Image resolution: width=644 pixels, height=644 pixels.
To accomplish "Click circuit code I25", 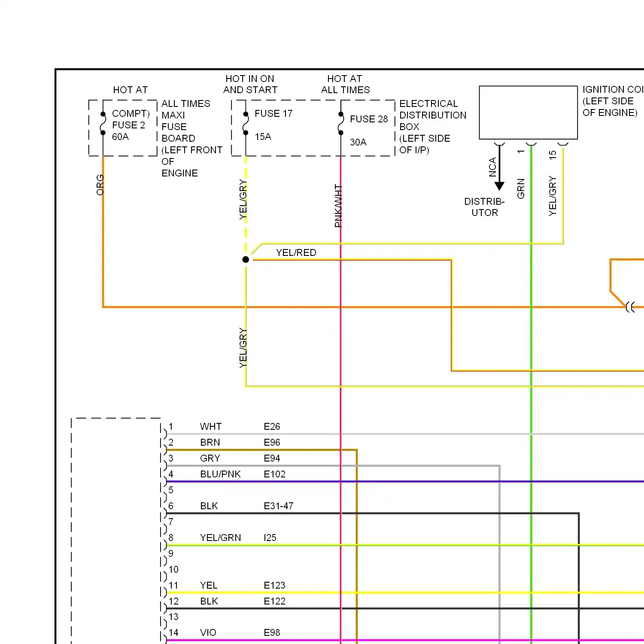I will [270, 538].
